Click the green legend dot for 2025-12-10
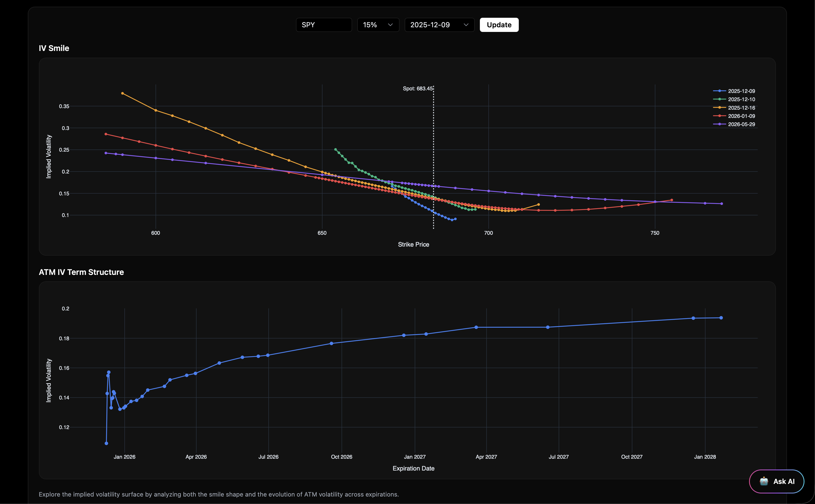The height and width of the screenshot is (504, 815). (719, 99)
